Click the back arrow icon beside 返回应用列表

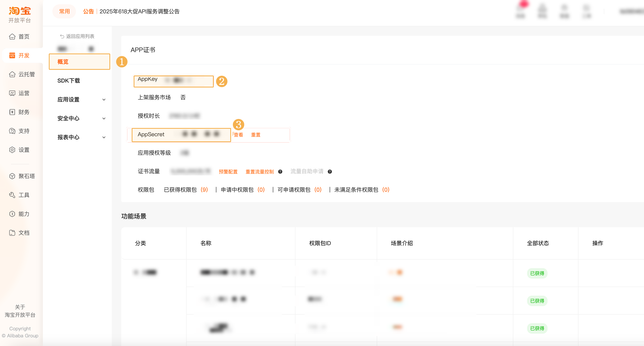tap(62, 36)
